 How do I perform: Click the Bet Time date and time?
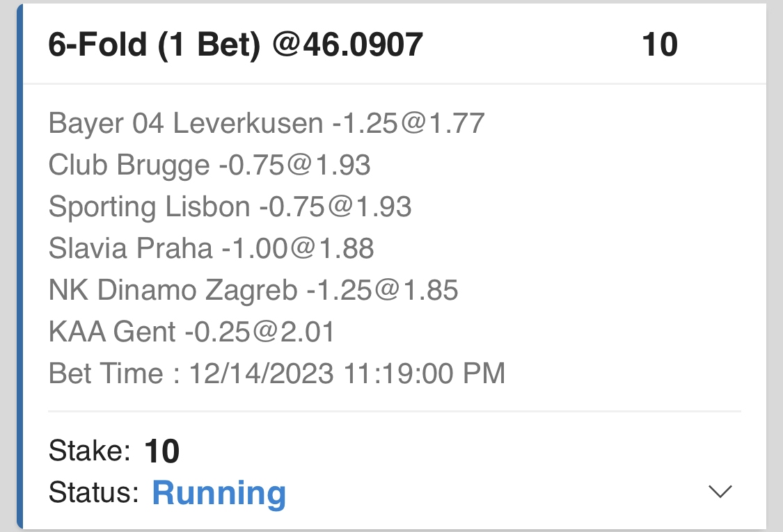point(347,373)
